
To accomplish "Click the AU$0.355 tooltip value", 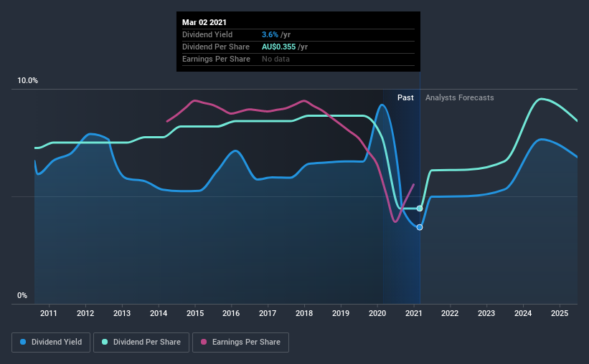I will pos(279,47).
